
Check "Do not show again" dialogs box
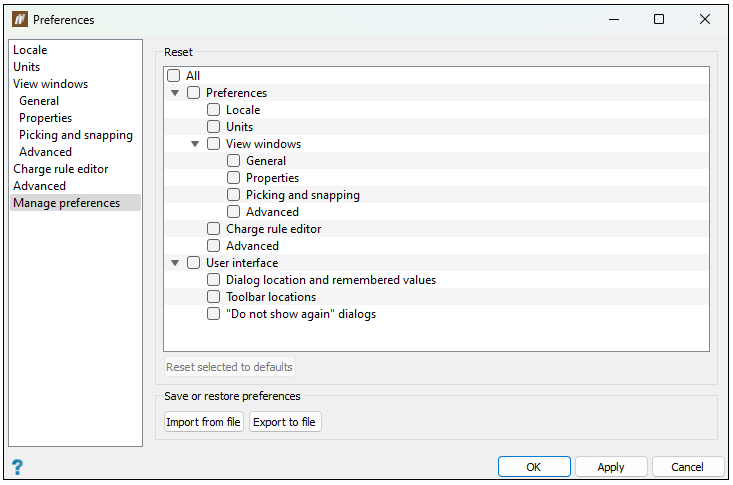[x=214, y=313]
